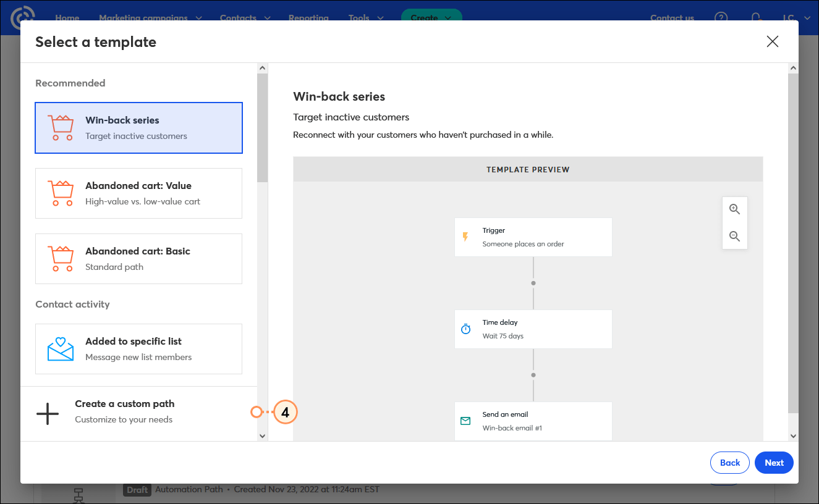The width and height of the screenshot is (819, 504).
Task: Click the lightning Trigger icon in the preview
Action: click(x=465, y=237)
